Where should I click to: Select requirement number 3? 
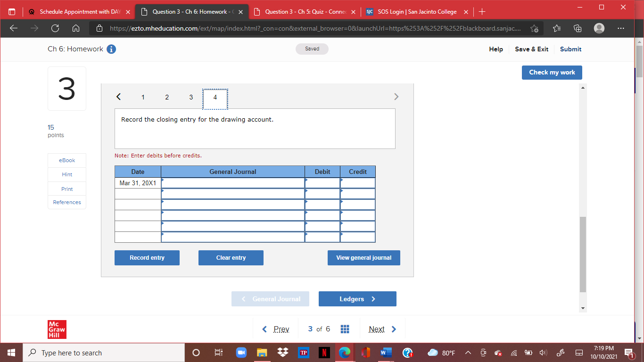click(x=191, y=97)
